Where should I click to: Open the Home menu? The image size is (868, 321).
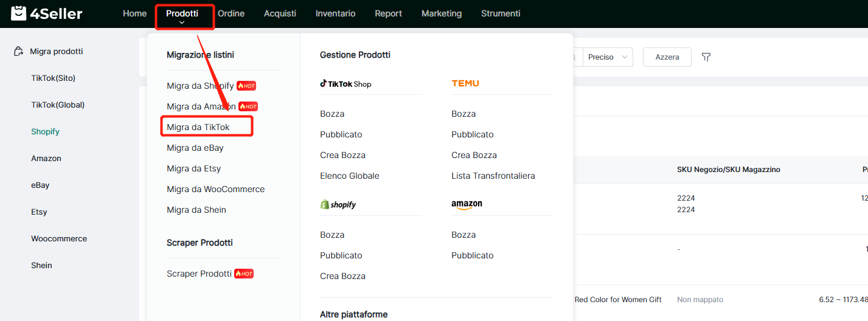134,13
